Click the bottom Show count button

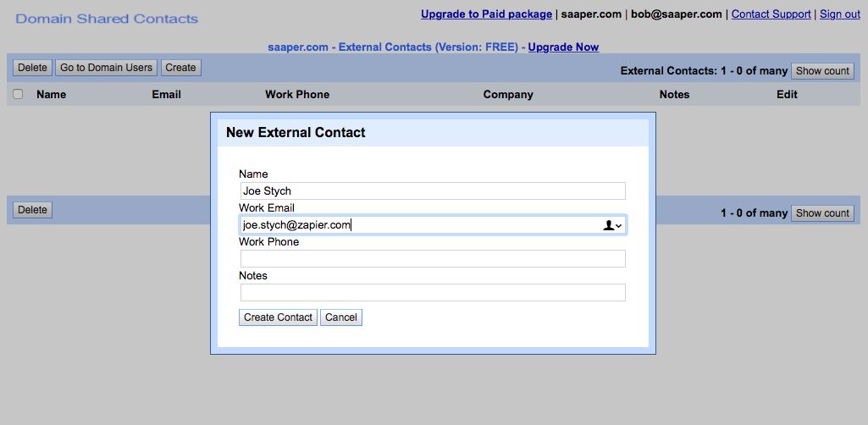[x=821, y=213]
